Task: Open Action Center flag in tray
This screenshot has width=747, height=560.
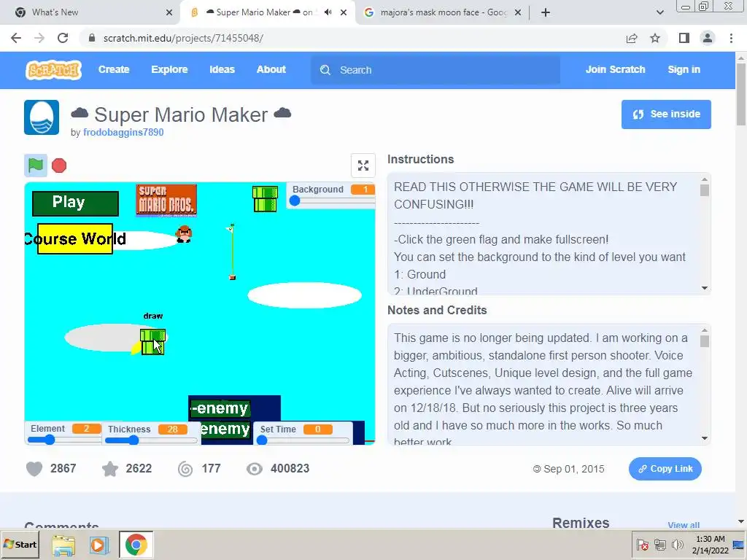Action: pyautogui.click(x=642, y=545)
